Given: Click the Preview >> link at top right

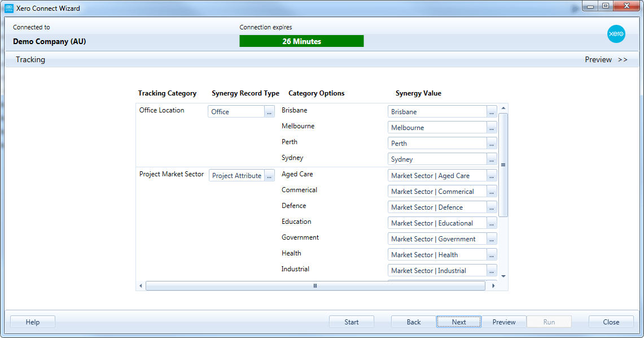Looking at the screenshot, I should (x=606, y=59).
